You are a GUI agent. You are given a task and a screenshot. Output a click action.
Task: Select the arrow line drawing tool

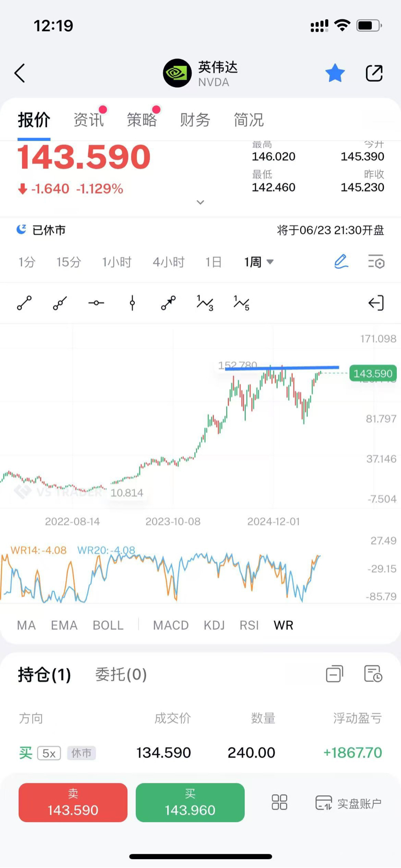[x=168, y=303]
